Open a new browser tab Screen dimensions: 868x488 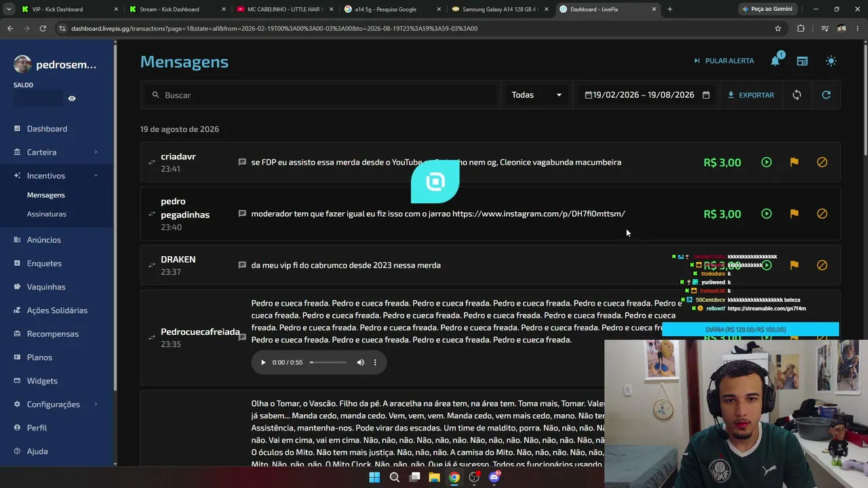tap(670, 9)
